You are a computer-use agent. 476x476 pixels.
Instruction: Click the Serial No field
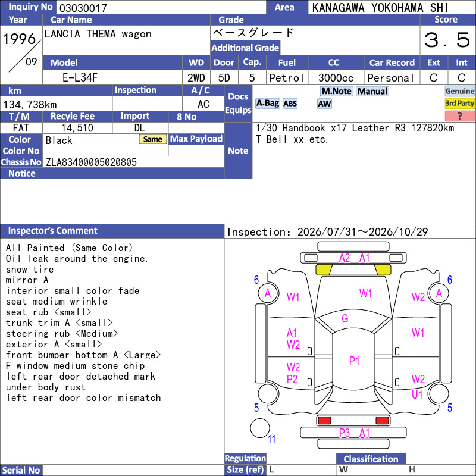(x=133, y=470)
